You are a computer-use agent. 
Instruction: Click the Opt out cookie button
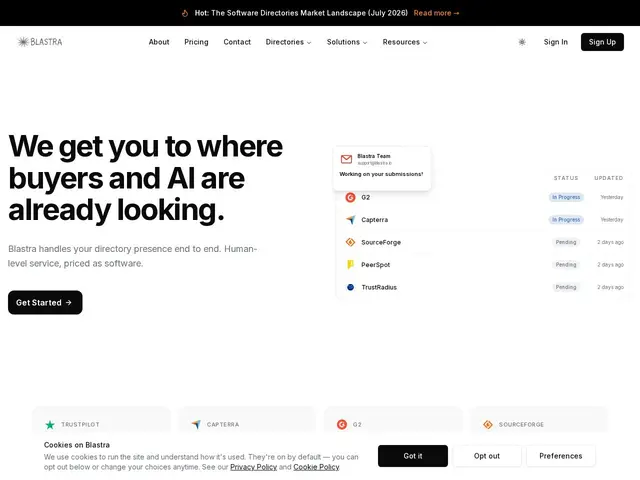[x=487, y=456]
